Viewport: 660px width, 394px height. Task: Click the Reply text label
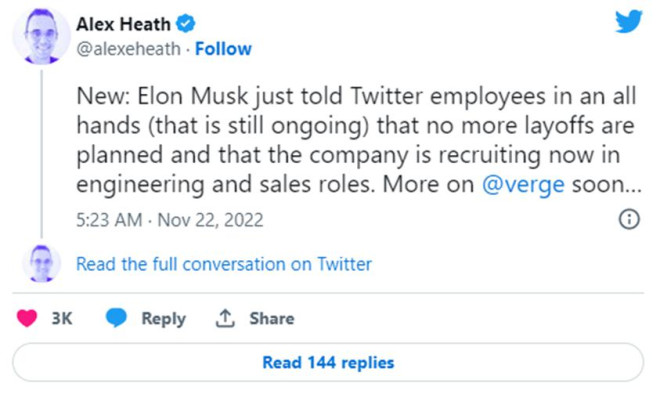point(163,319)
